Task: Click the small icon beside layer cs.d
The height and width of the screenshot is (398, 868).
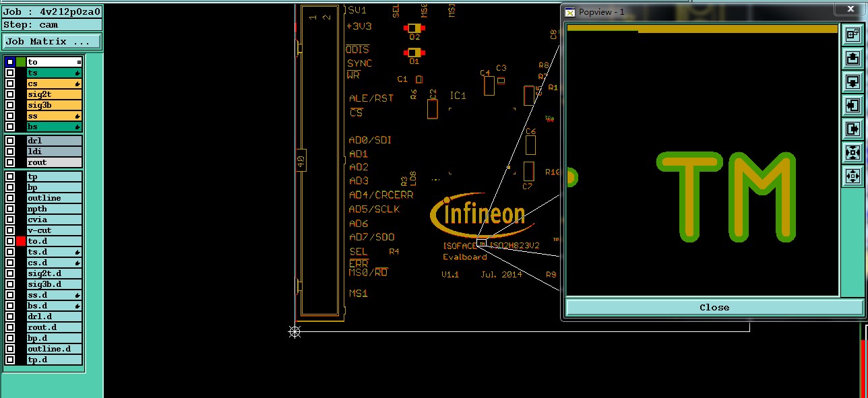Action: point(78,263)
